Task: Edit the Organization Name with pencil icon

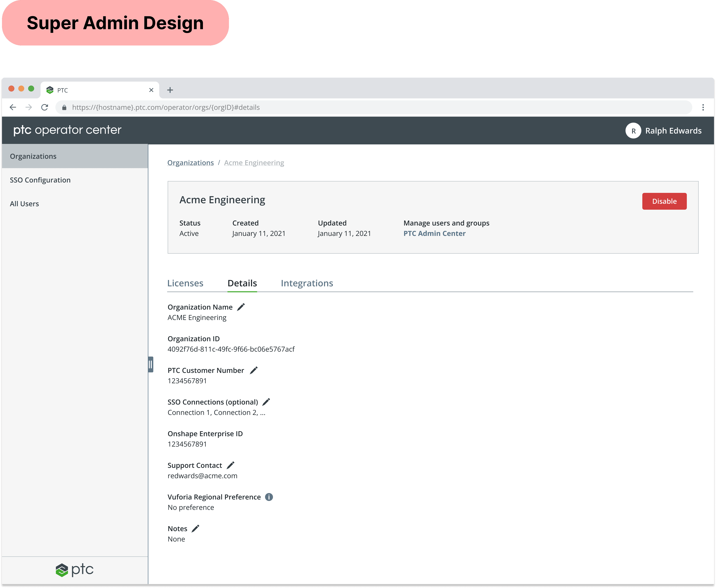Action: pyautogui.click(x=241, y=307)
